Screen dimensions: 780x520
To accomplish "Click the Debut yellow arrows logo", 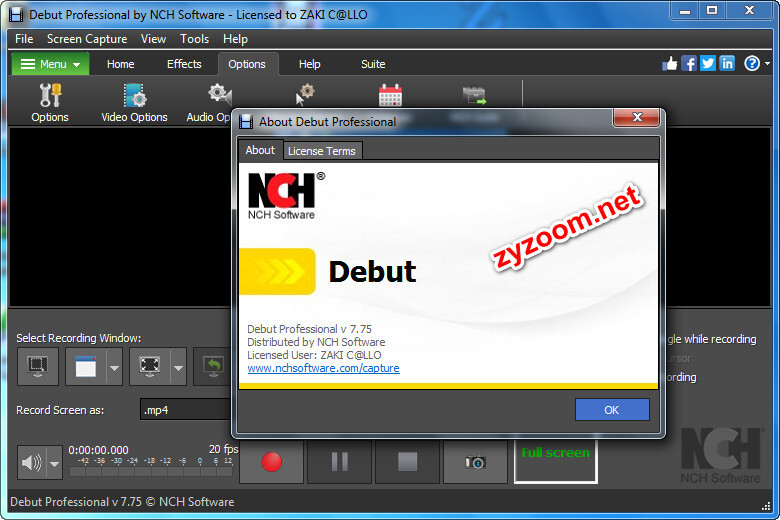I will (277, 271).
